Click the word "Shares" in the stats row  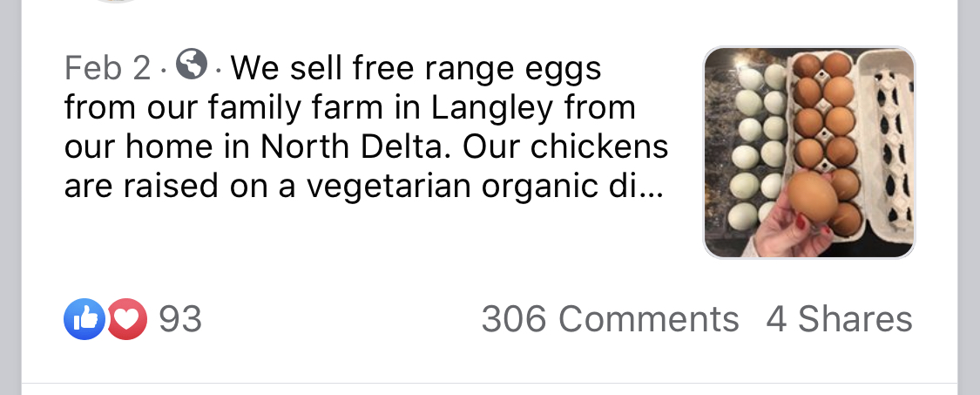(855, 319)
